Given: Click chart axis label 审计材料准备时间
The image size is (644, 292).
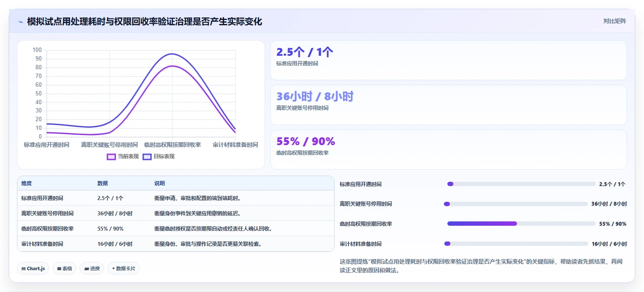Looking at the screenshot, I should coord(235,145).
